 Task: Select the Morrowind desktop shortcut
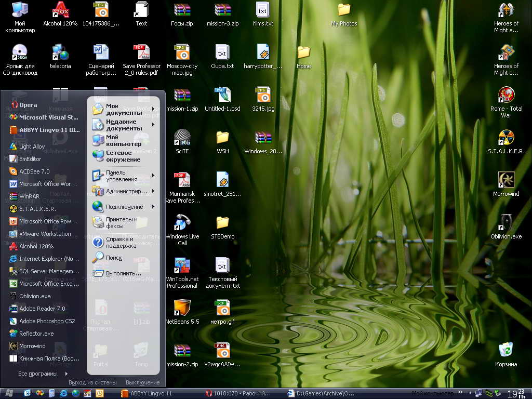pos(506,184)
